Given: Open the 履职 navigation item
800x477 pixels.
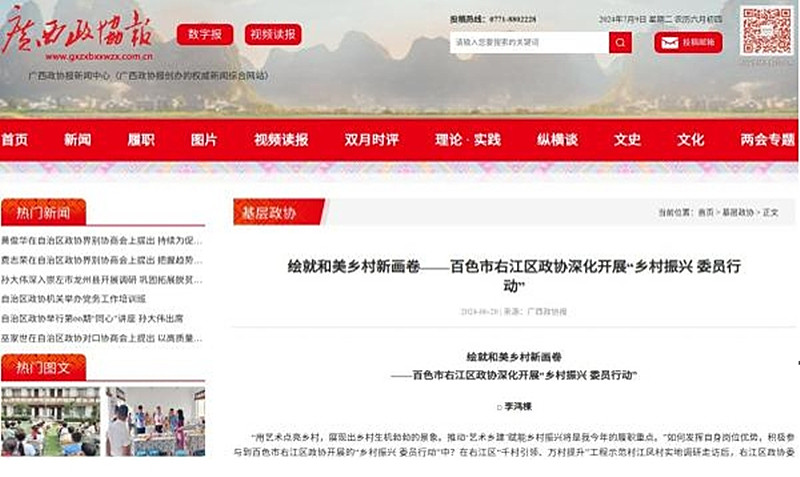Looking at the screenshot, I should (x=141, y=139).
